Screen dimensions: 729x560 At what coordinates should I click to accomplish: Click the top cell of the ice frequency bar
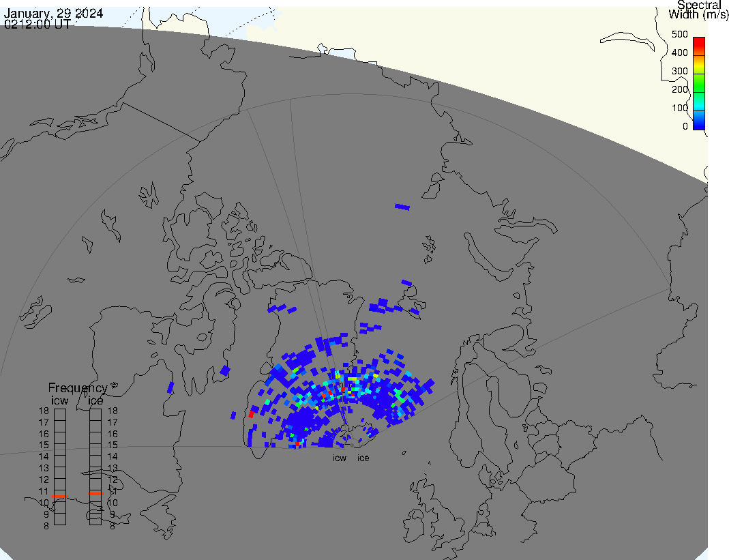[95, 415]
